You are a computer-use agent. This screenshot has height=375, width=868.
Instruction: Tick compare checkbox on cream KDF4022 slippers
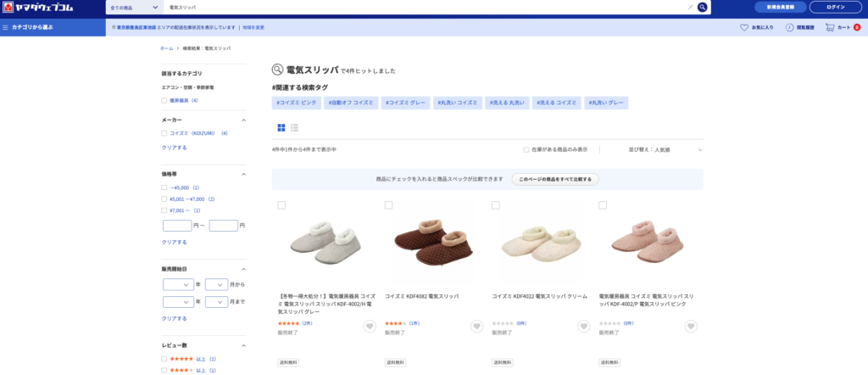click(x=495, y=205)
